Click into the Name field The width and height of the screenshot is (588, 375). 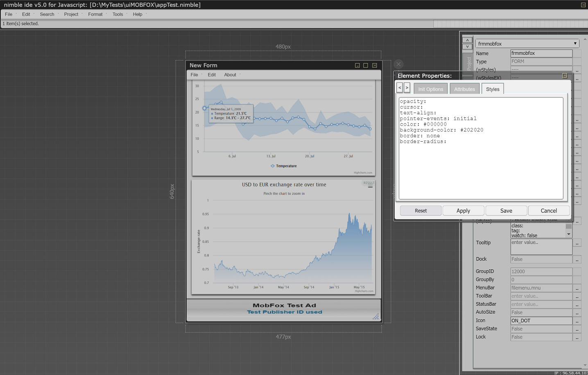[541, 53]
